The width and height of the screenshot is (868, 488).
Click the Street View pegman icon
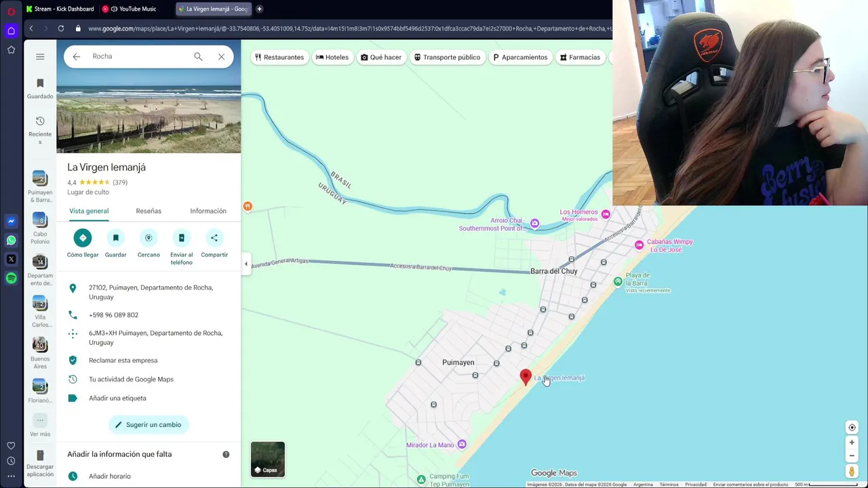[852, 471]
